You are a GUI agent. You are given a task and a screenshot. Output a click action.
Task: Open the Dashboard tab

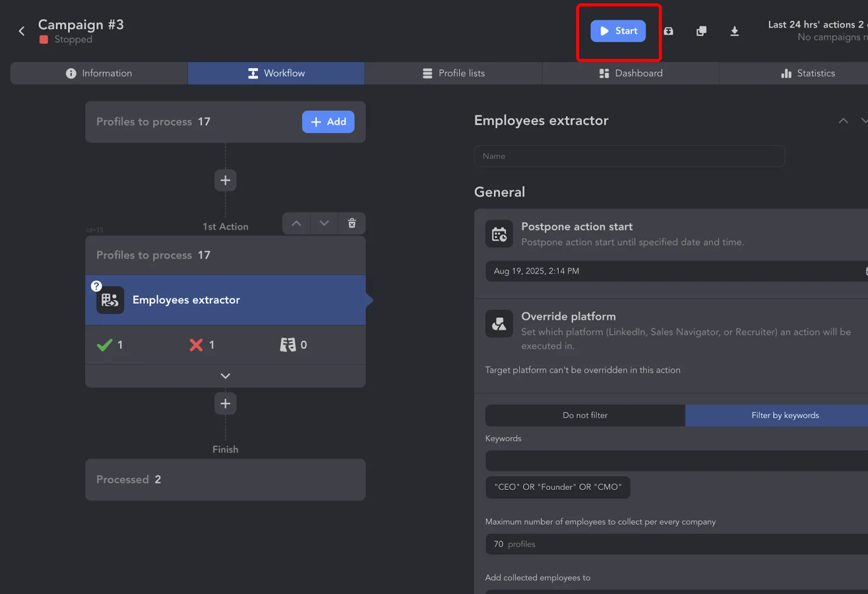point(630,73)
